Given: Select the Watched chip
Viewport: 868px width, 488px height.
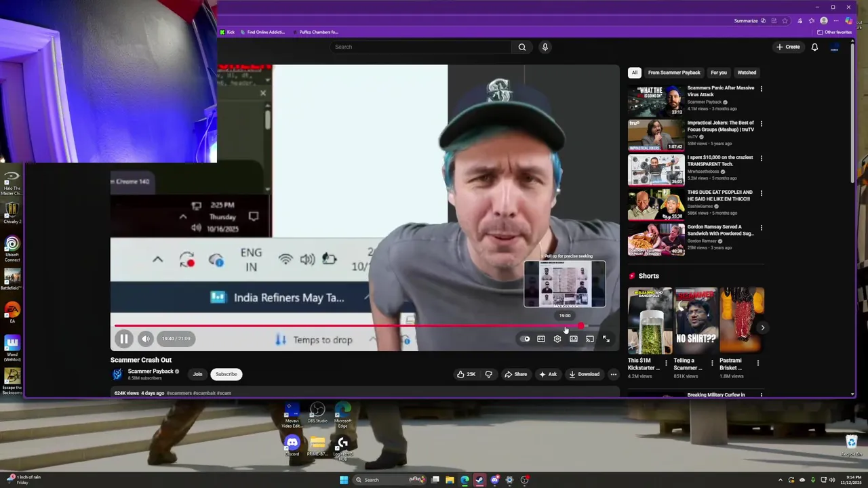Looking at the screenshot, I should point(747,73).
